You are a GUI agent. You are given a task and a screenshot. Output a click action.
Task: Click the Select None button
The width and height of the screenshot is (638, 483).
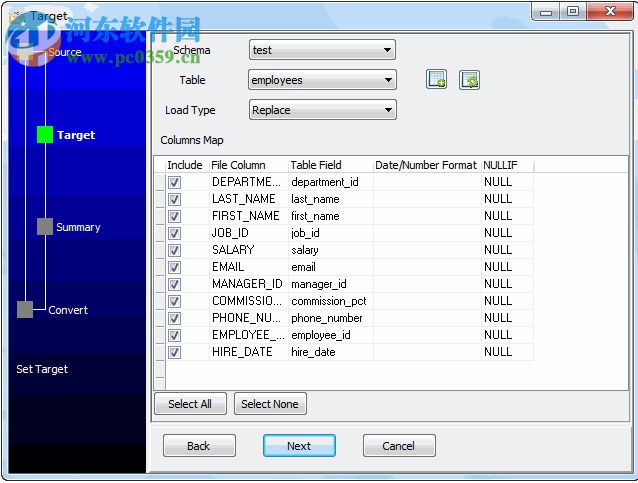pos(270,404)
